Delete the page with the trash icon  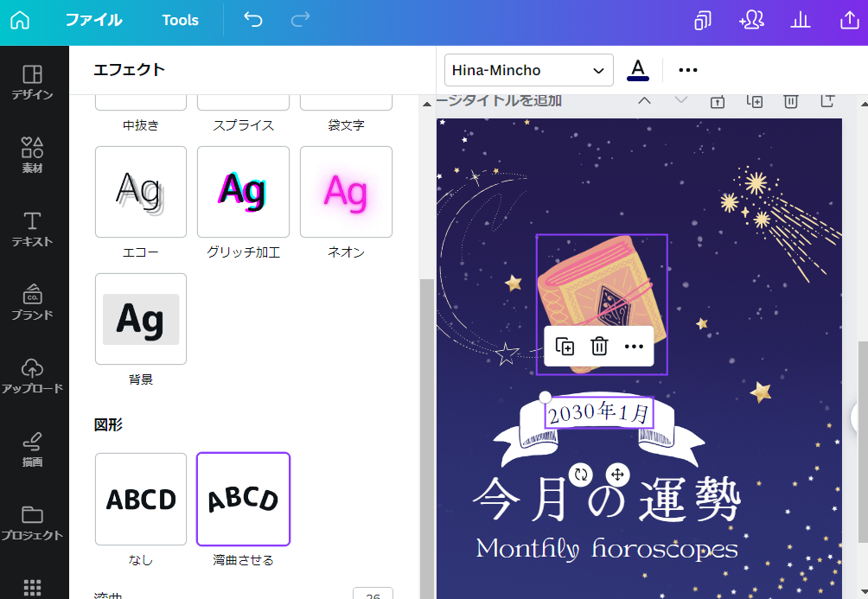click(790, 101)
